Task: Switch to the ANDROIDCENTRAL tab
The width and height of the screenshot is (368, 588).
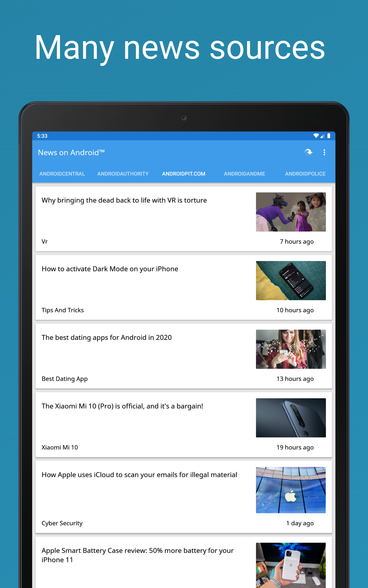Action: point(62,174)
